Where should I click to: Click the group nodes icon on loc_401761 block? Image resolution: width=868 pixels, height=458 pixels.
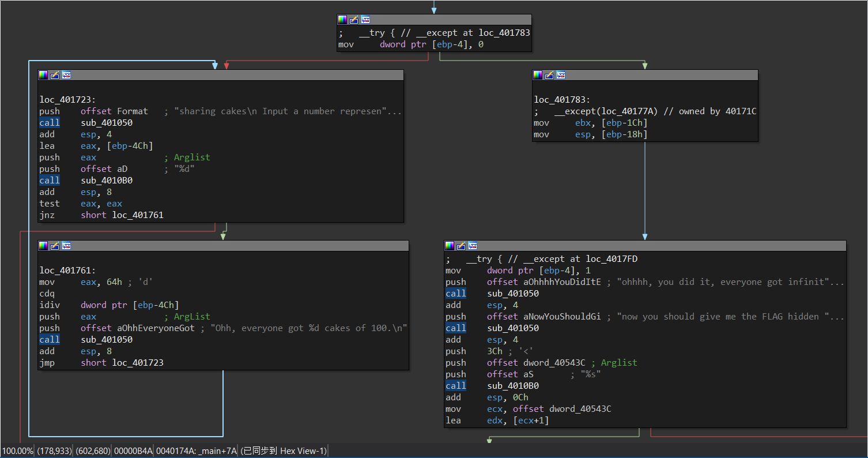[66, 246]
